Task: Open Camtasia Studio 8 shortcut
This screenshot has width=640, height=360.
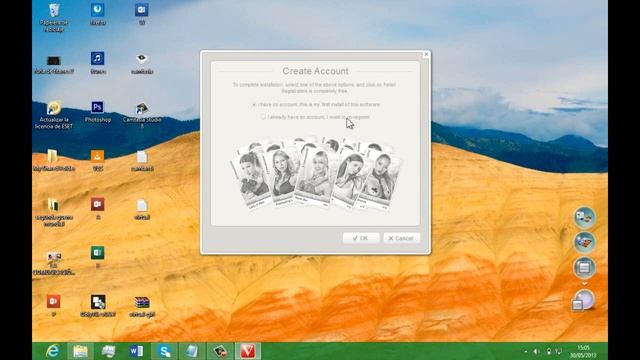Action: (x=142, y=115)
